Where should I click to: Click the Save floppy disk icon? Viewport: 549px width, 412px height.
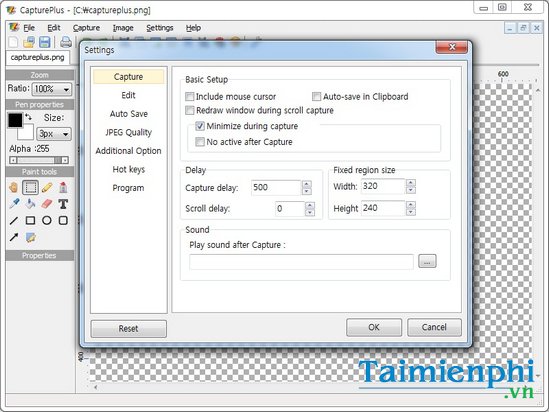(44, 42)
